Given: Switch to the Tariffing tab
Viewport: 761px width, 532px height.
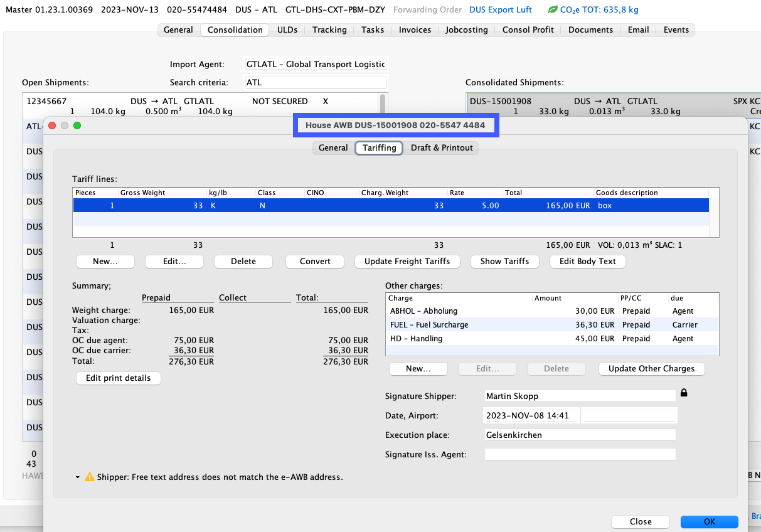Looking at the screenshot, I should click(x=378, y=148).
